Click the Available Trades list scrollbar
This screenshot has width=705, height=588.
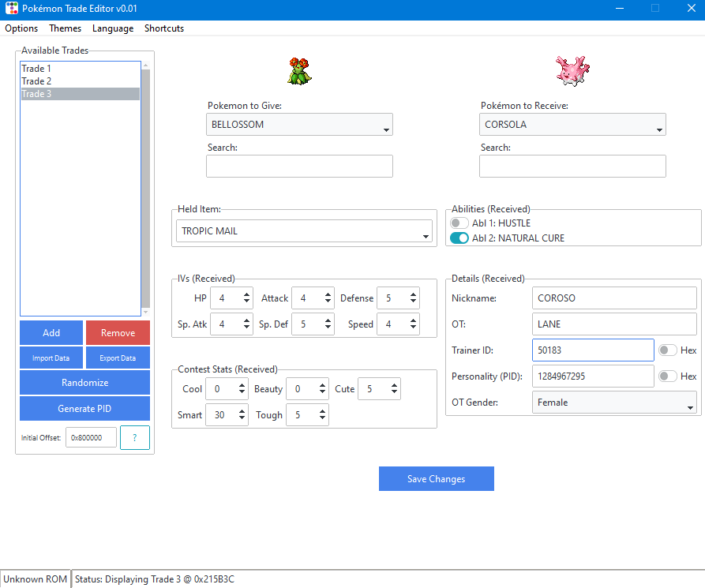click(145, 189)
